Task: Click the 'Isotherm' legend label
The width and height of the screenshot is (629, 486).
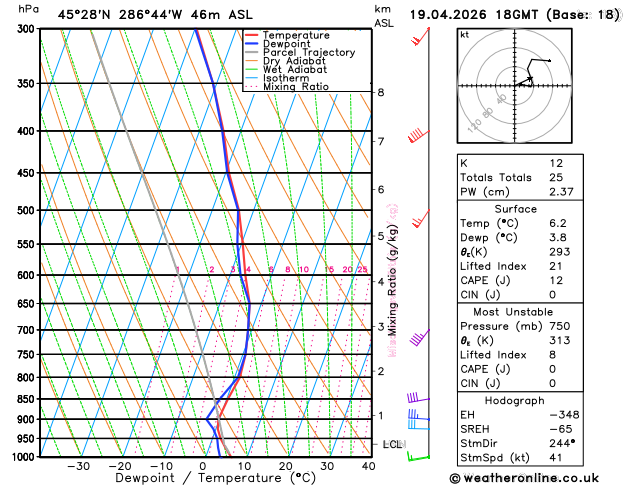Action: [286, 78]
